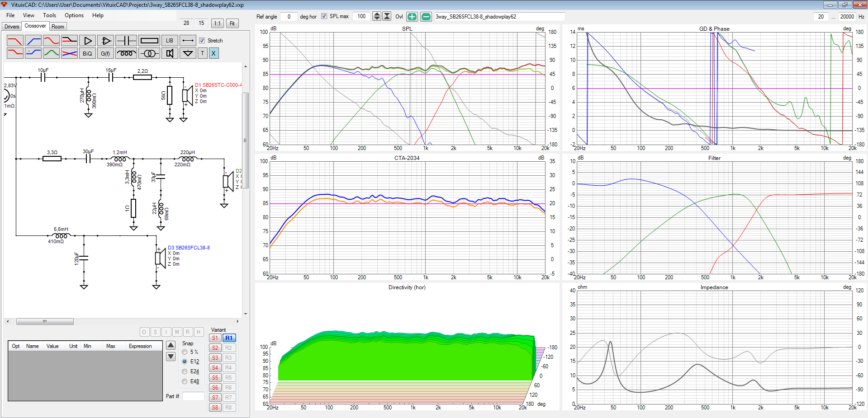This screenshot has height=418, width=868.
Task: Add a red low-shelf filter block
Action: 15,53
